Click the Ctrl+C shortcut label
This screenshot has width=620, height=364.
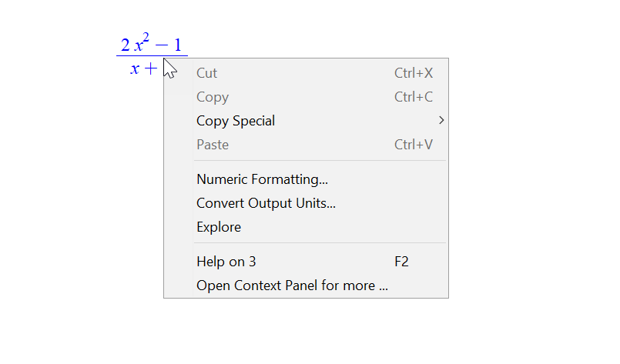coord(414,97)
